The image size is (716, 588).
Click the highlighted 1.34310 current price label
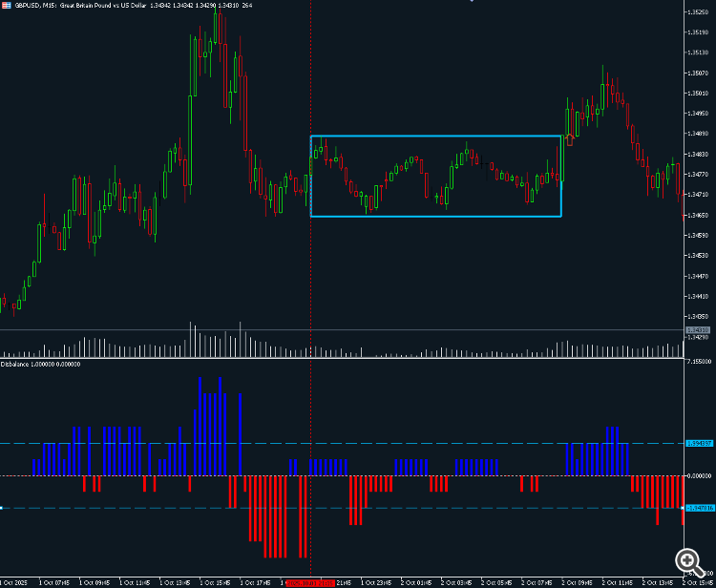click(x=698, y=330)
